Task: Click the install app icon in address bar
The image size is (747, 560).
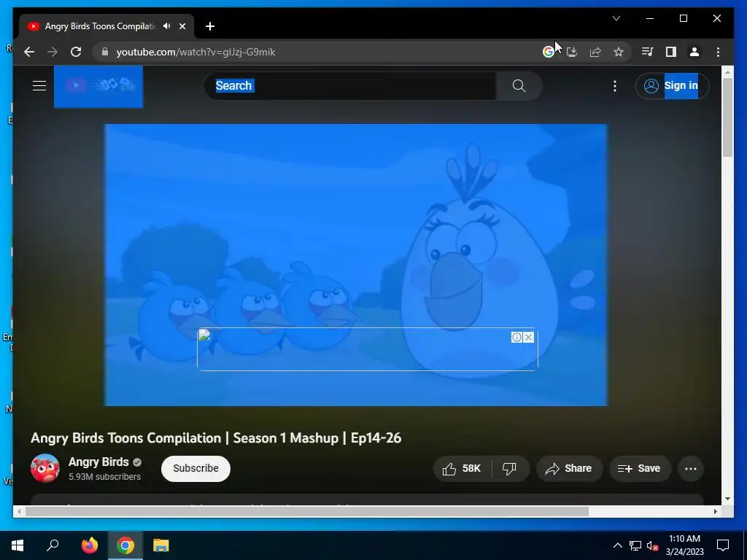Action: point(572,52)
